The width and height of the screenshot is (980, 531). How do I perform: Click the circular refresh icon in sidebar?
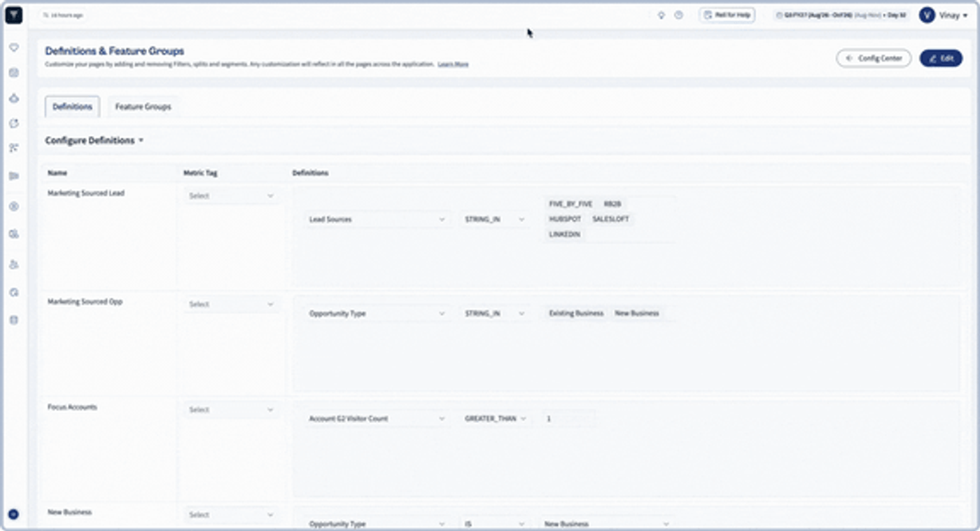(x=14, y=123)
